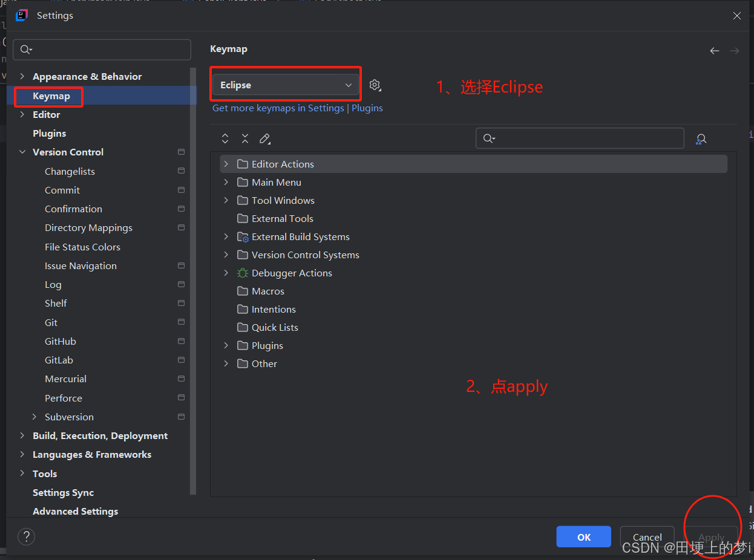Click project-level icon beside Issue Navigation
Image resolution: width=754 pixels, height=560 pixels.
click(181, 265)
